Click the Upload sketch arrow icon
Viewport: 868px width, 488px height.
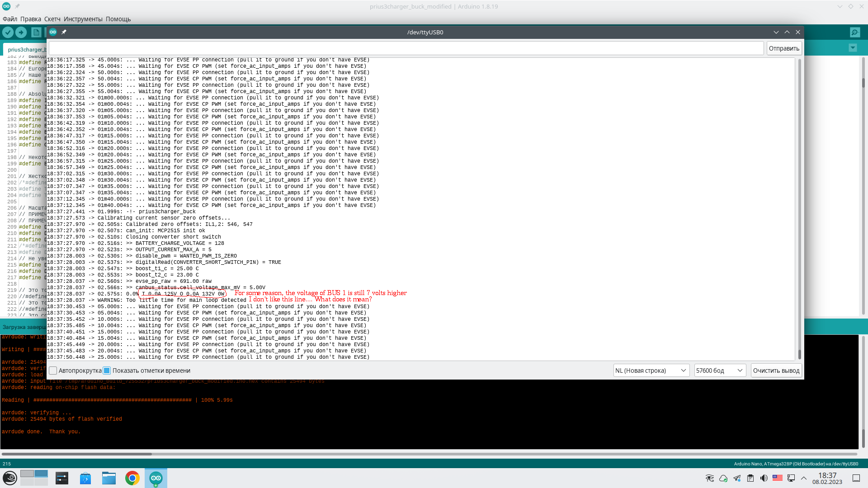(x=21, y=32)
